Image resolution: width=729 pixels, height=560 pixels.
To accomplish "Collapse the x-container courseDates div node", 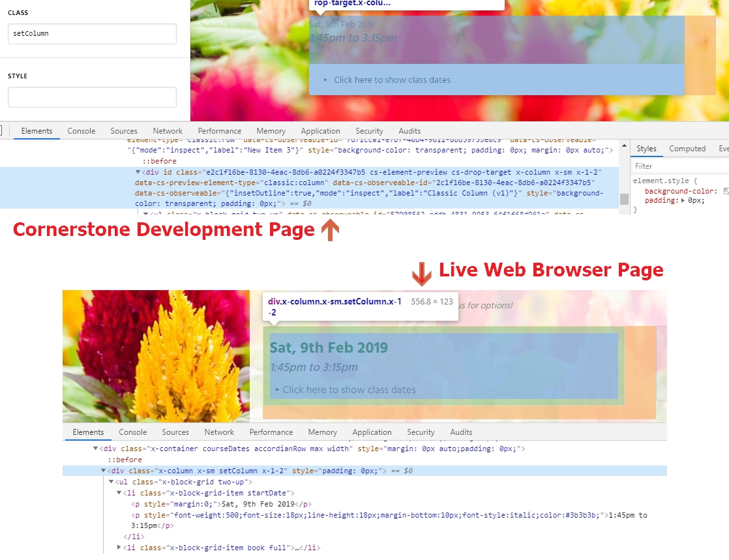I will [96, 449].
